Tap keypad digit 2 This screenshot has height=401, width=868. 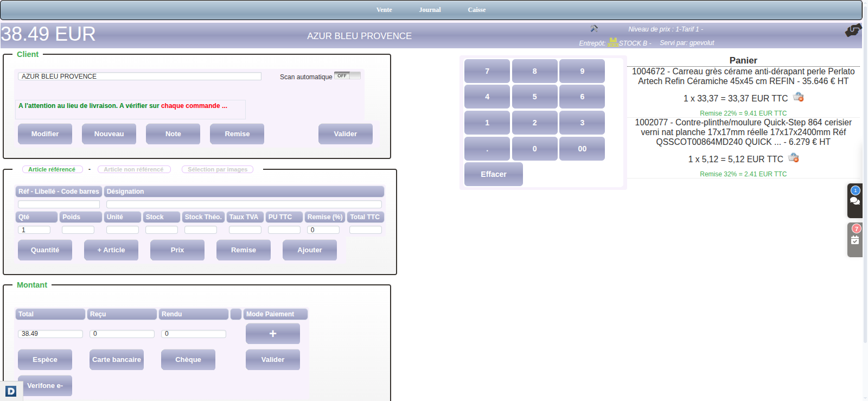(535, 123)
